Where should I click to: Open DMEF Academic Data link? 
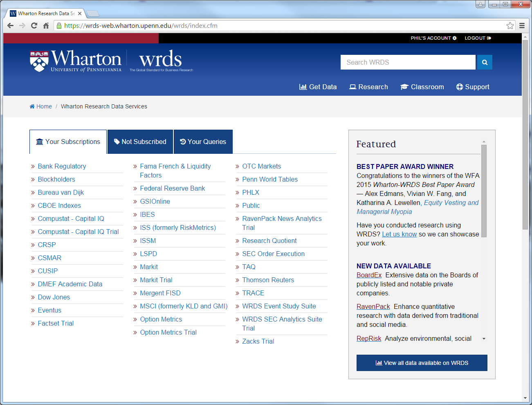(x=70, y=284)
